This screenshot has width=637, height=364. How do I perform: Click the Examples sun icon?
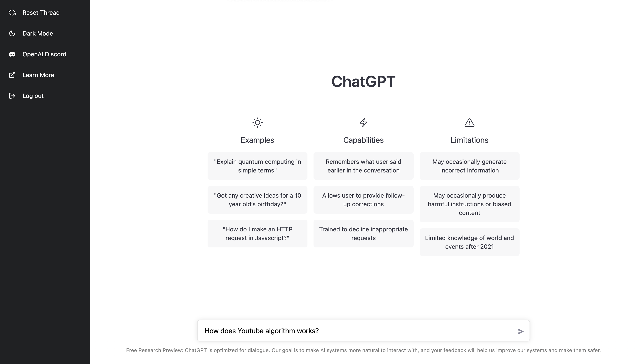pos(257,122)
